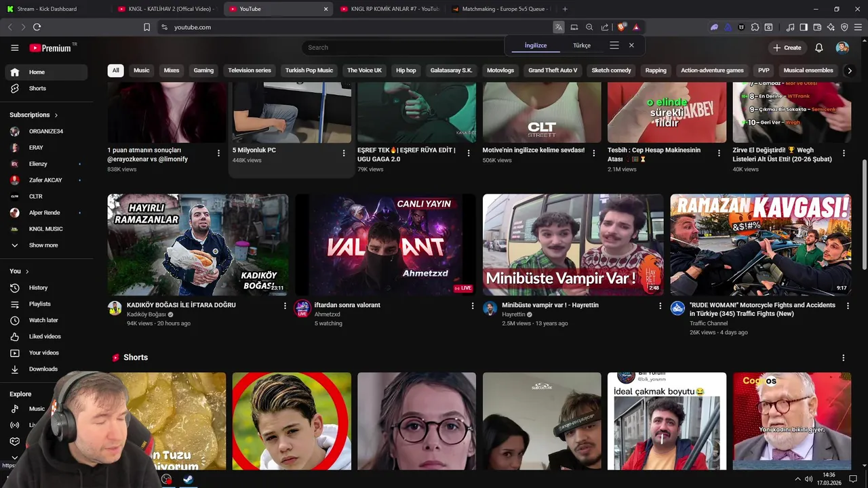Open a new browser tab
868x488 pixels.
pos(565,9)
